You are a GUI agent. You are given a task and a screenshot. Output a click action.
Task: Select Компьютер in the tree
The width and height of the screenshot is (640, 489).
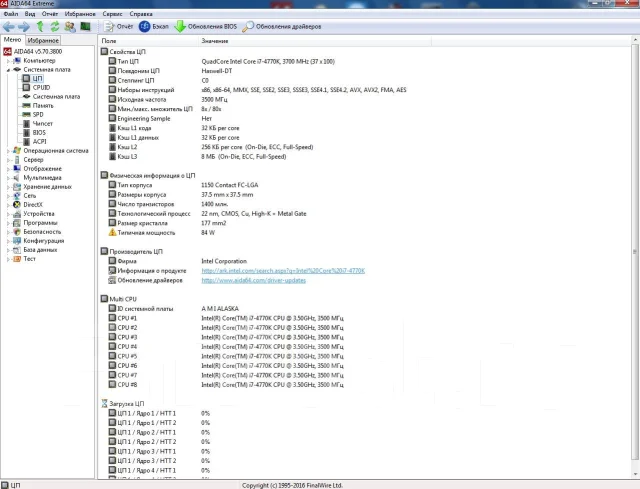(x=39, y=60)
